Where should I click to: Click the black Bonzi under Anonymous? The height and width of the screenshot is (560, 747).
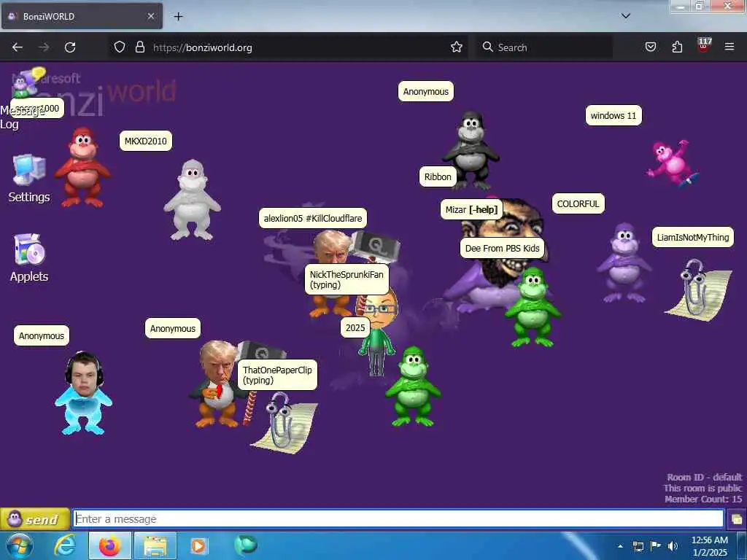click(471, 149)
